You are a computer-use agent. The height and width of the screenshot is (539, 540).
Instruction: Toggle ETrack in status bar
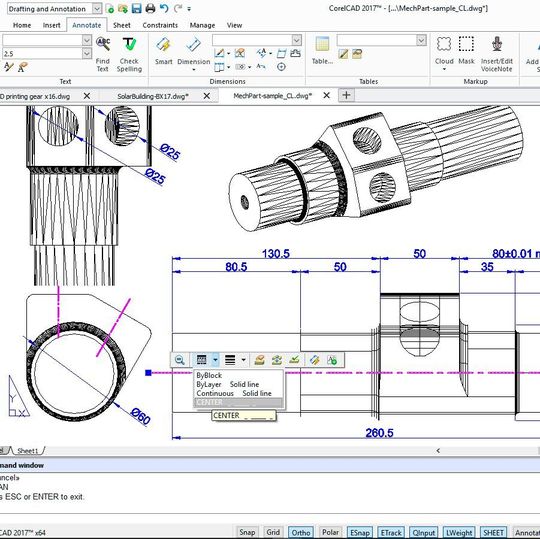point(391,532)
